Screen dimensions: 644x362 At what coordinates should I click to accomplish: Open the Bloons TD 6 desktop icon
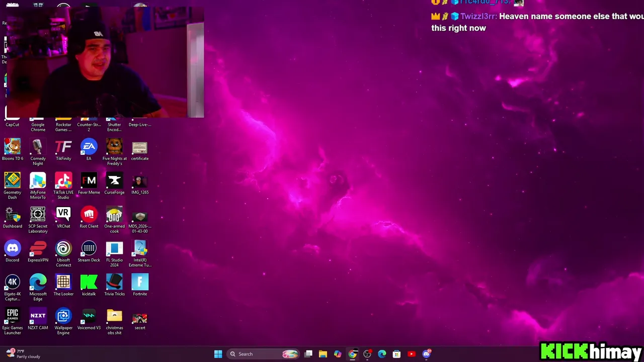pyautogui.click(x=13, y=150)
